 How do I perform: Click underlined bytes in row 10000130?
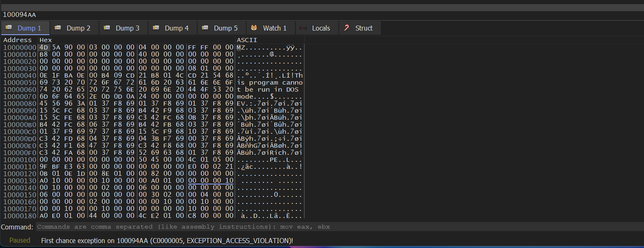210,181
